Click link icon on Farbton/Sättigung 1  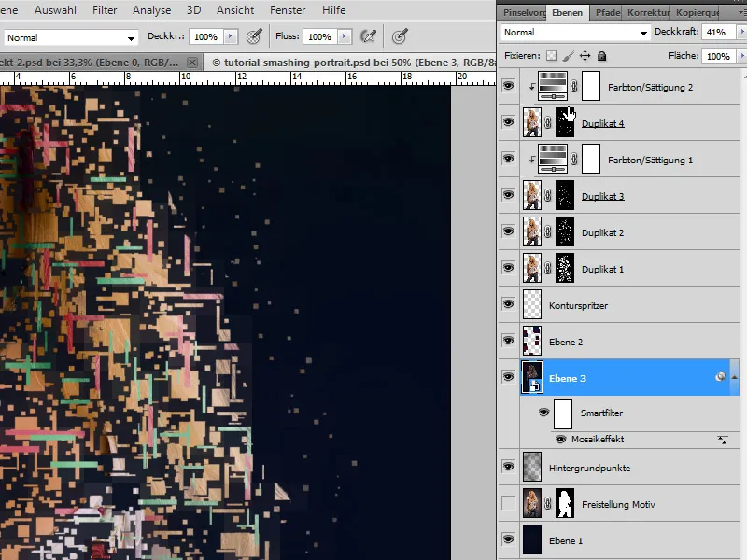point(574,159)
